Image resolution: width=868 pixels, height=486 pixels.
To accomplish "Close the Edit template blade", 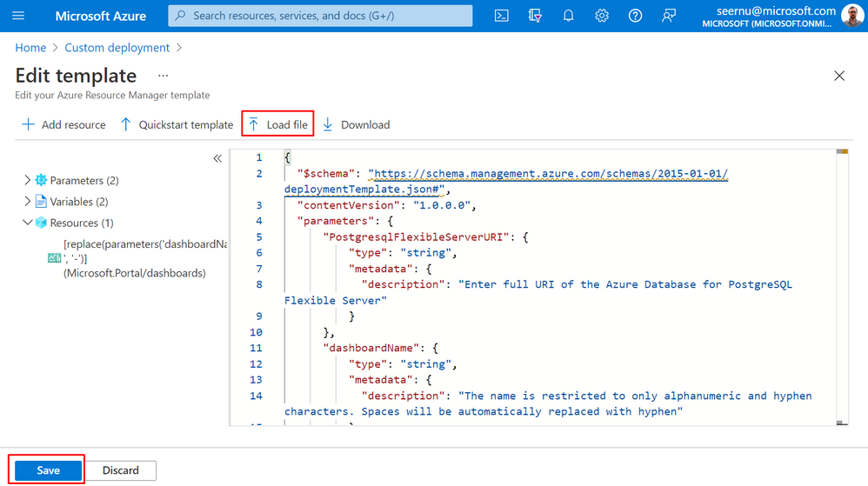I will (839, 76).
